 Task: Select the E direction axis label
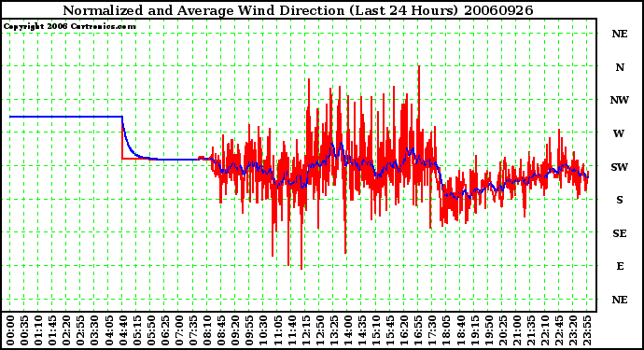click(620, 267)
